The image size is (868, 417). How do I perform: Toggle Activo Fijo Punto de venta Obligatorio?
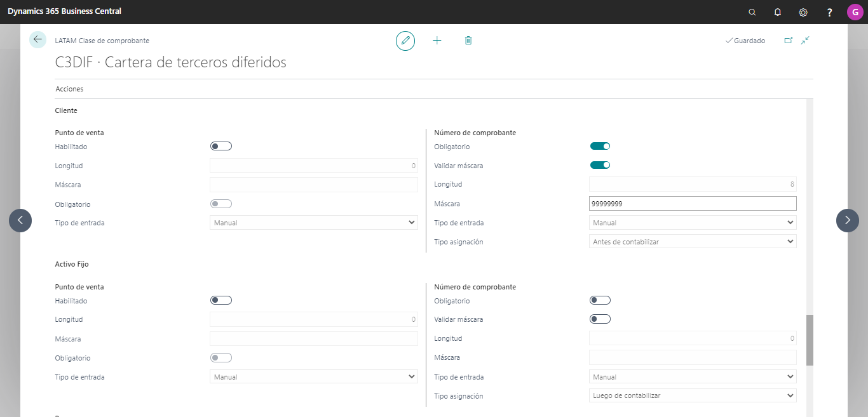(221, 358)
